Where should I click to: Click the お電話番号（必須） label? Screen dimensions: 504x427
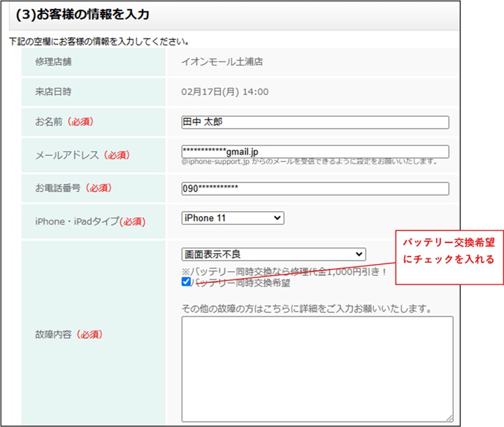pyautogui.click(x=73, y=188)
